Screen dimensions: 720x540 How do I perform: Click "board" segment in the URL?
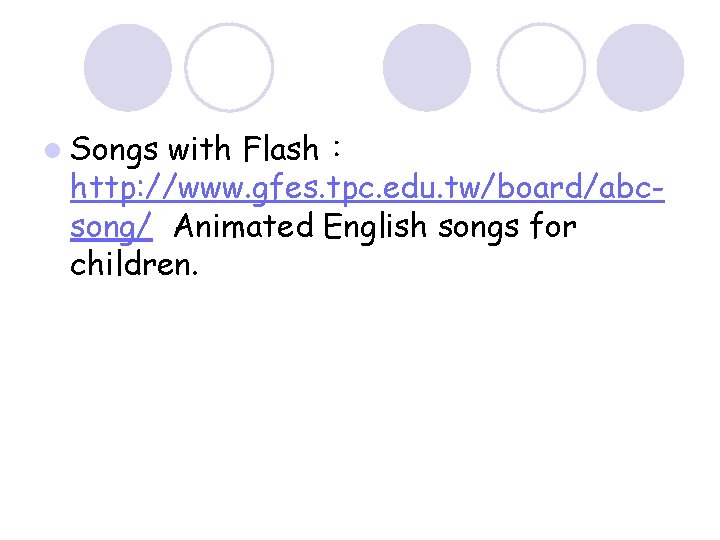tap(540, 187)
